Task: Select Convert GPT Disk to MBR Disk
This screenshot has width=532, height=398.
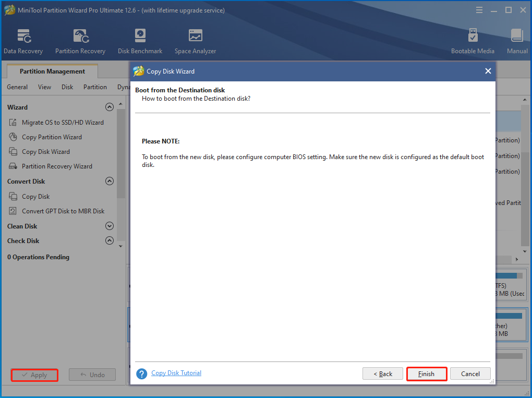Action: [x=63, y=211]
